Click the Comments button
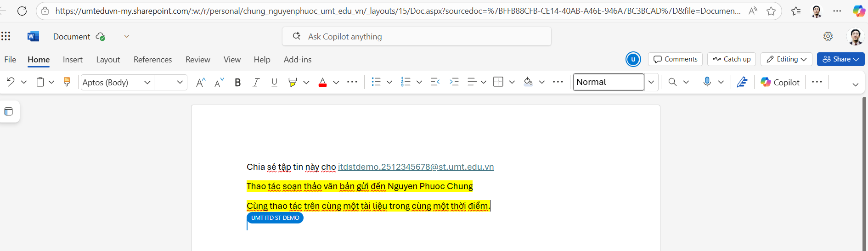This screenshot has height=251, width=868. 675,59
